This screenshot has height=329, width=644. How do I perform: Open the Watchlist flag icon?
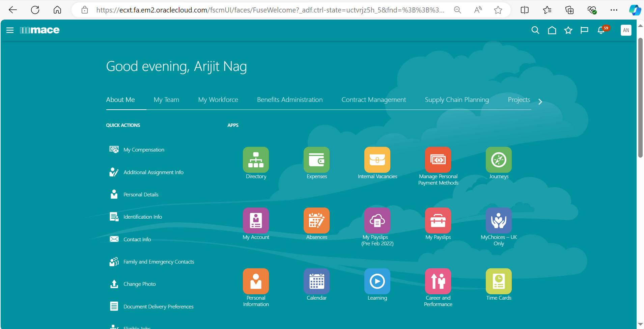(584, 30)
